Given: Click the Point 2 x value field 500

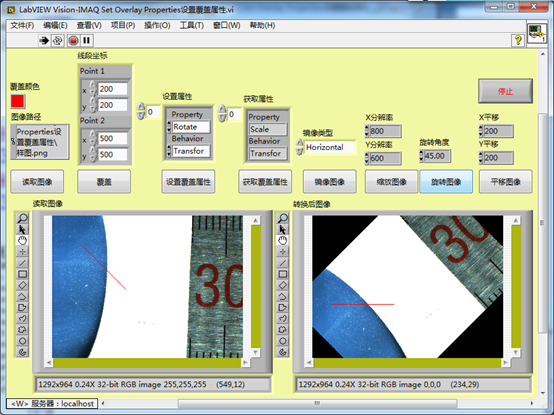Looking at the screenshot, I should (112, 138).
